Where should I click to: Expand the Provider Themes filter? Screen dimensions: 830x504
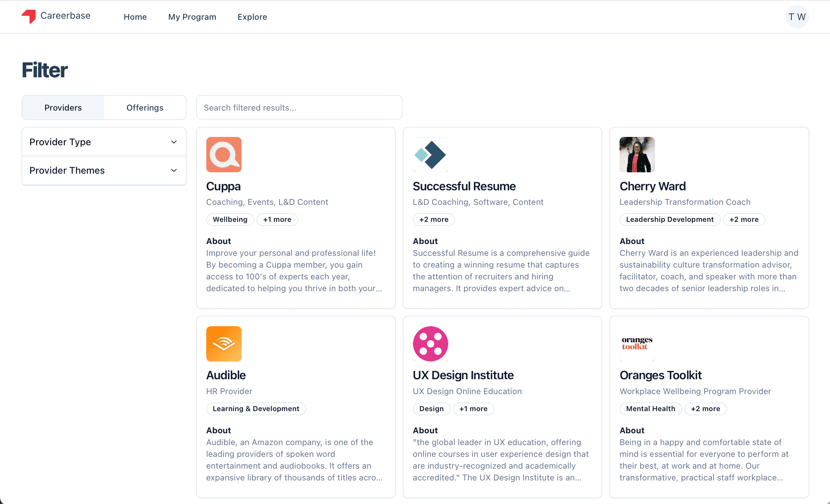pos(104,170)
